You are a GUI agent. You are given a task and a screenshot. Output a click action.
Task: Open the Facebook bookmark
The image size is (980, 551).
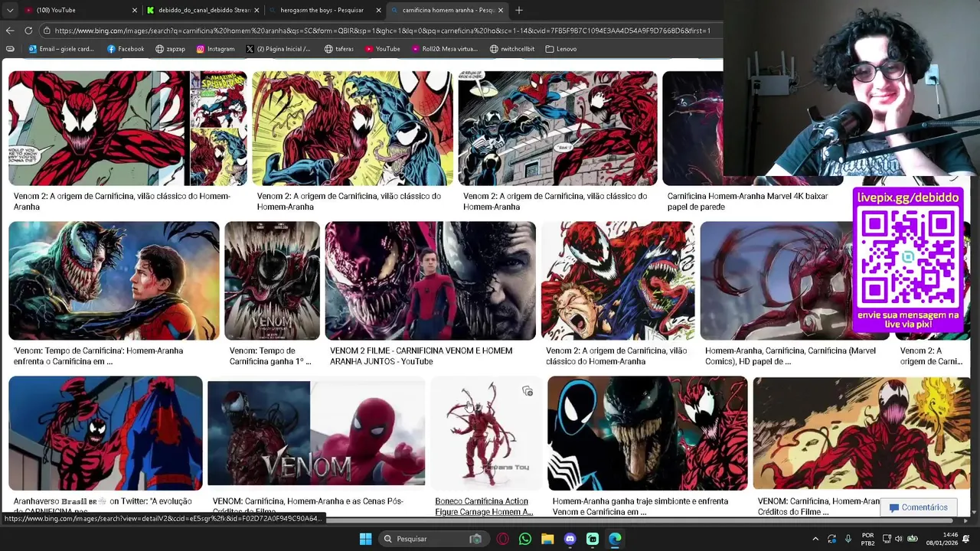(x=126, y=49)
